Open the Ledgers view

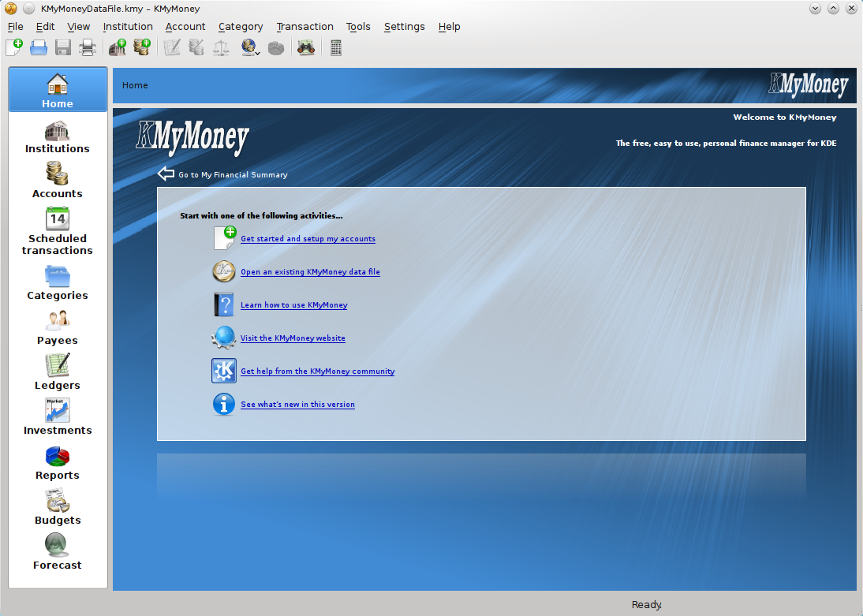tap(58, 373)
